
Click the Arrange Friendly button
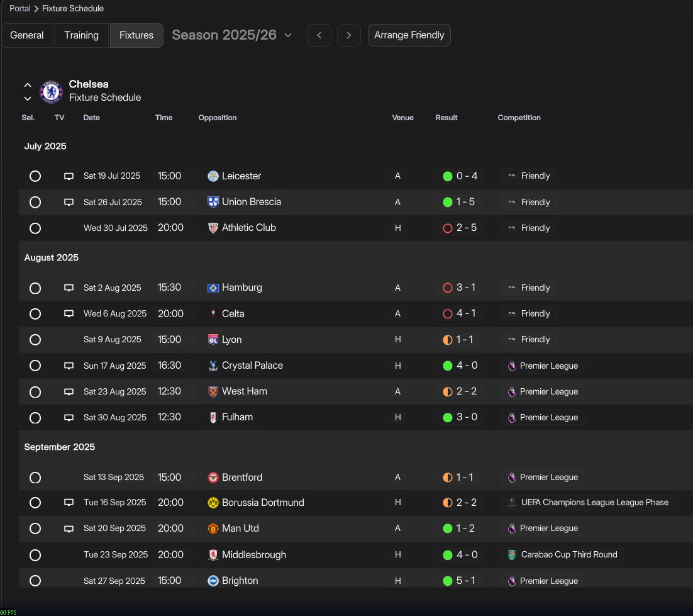[x=409, y=35]
